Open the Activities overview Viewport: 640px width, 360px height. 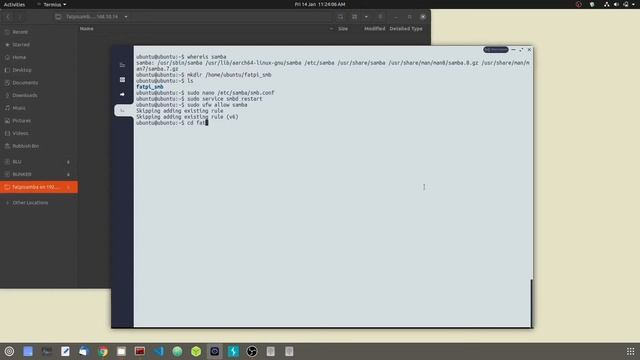tap(14, 4)
